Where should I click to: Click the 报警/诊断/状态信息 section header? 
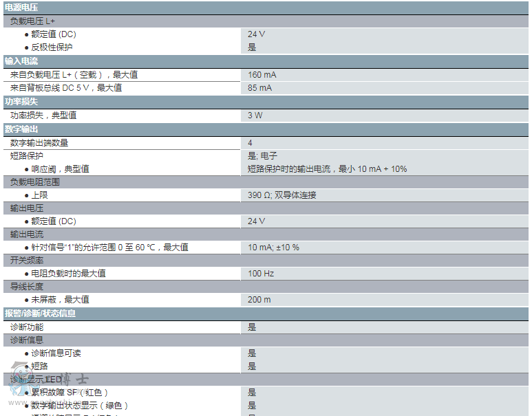pos(40,314)
